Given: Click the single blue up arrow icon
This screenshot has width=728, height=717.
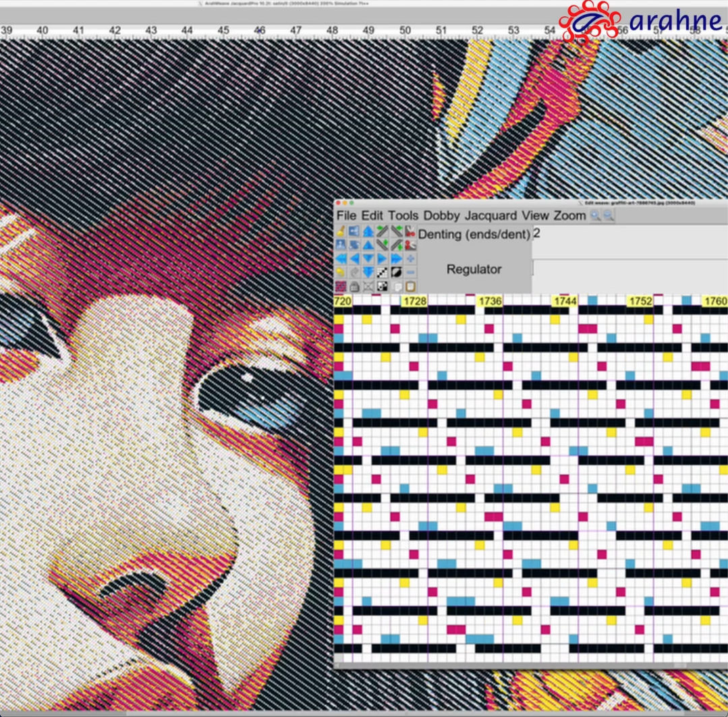Looking at the screenshot, I should tap(368, 245).
